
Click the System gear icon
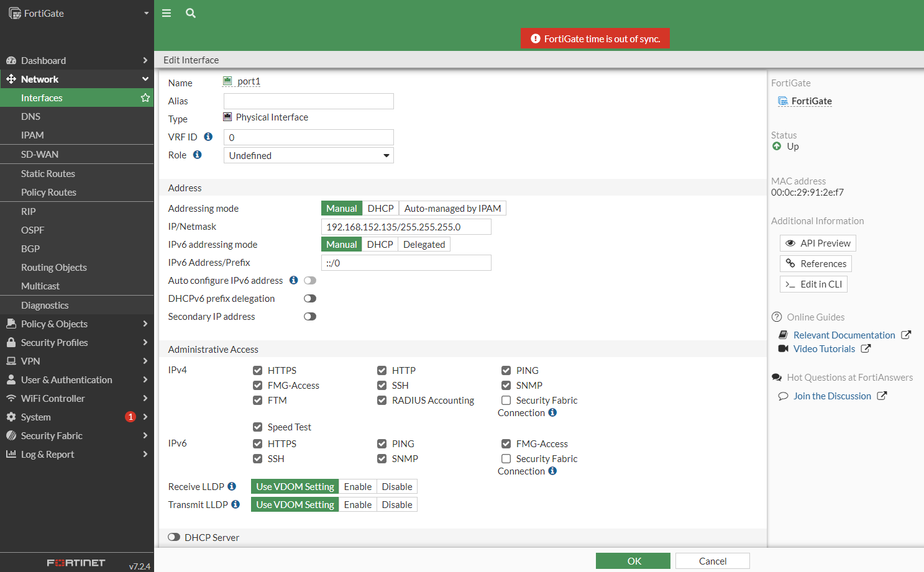(x=11, y=417)
